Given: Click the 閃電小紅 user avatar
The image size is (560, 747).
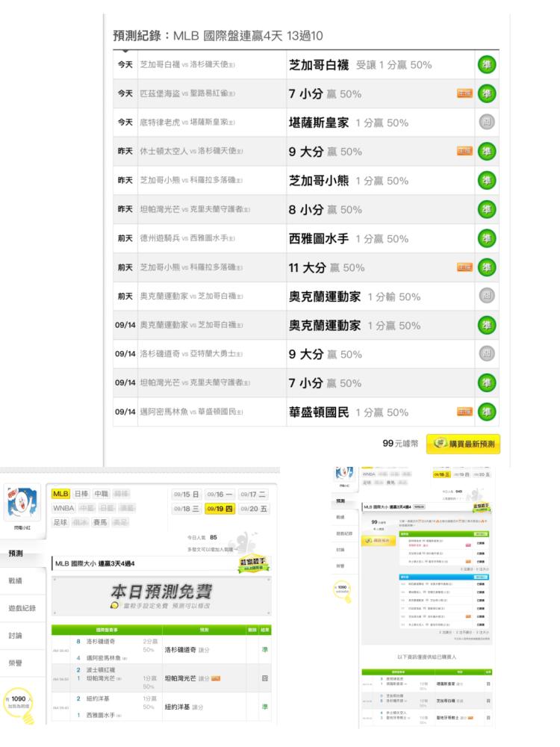Looking at the screenshot, I should click(22, 503).
